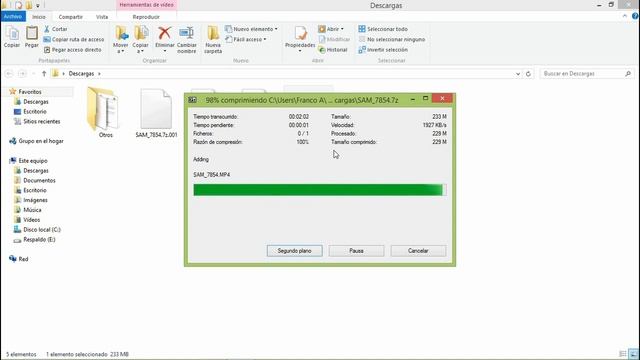Click the 7-Zip dialog title icon
Viewport: 640px width, 360px height.
[193, 100]
